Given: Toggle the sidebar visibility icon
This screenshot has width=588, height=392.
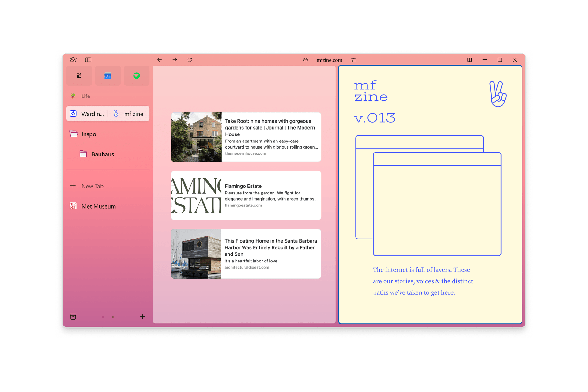Looking at the screenshot, I should click(x=88, y=60).
